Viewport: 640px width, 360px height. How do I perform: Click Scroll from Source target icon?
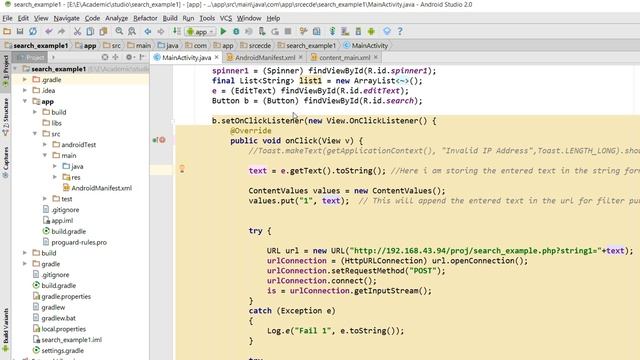(105, 57)
